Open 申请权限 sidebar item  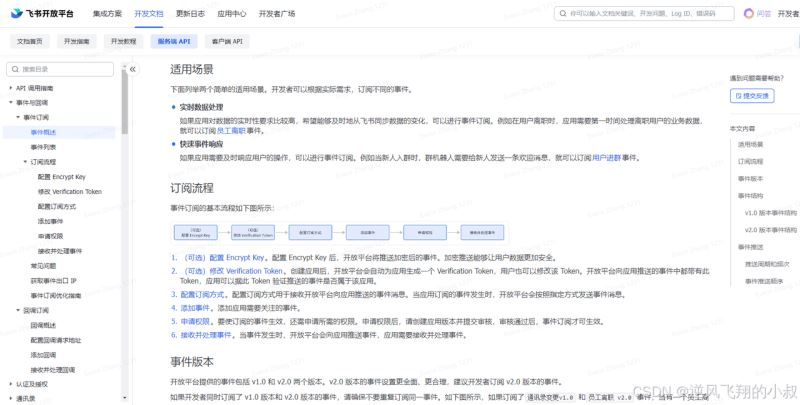(x=50, y=236)
